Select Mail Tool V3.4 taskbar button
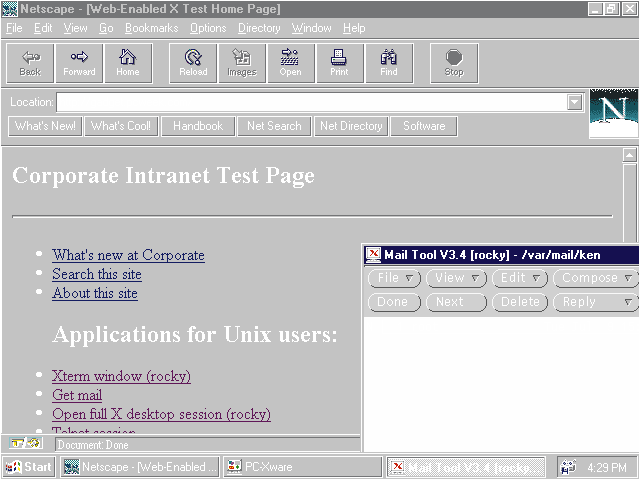The image size is (640, 480). [466, 467]
